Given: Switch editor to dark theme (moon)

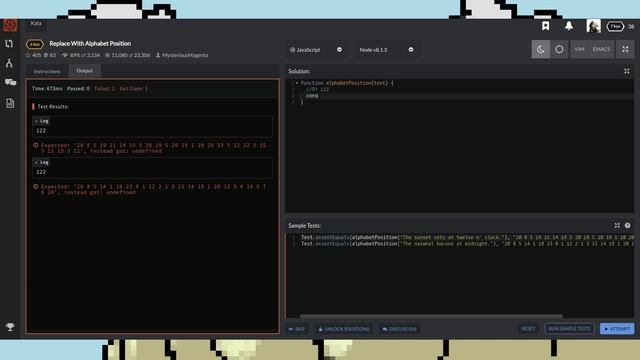Looking at the screenshot, I should (x=540, y=49).
